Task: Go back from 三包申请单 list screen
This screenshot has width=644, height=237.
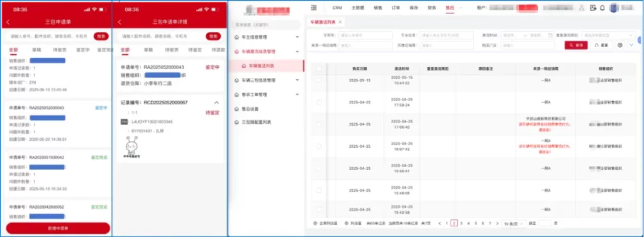Action: [8, 22]
